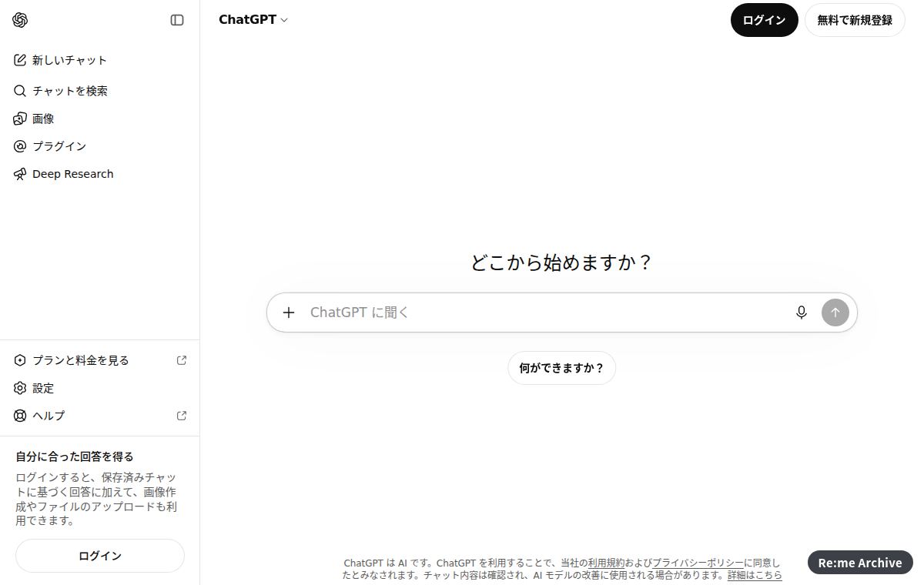Click the OpenAI logo icon
The height and width of the screenshot is (585, 924).
21,20
